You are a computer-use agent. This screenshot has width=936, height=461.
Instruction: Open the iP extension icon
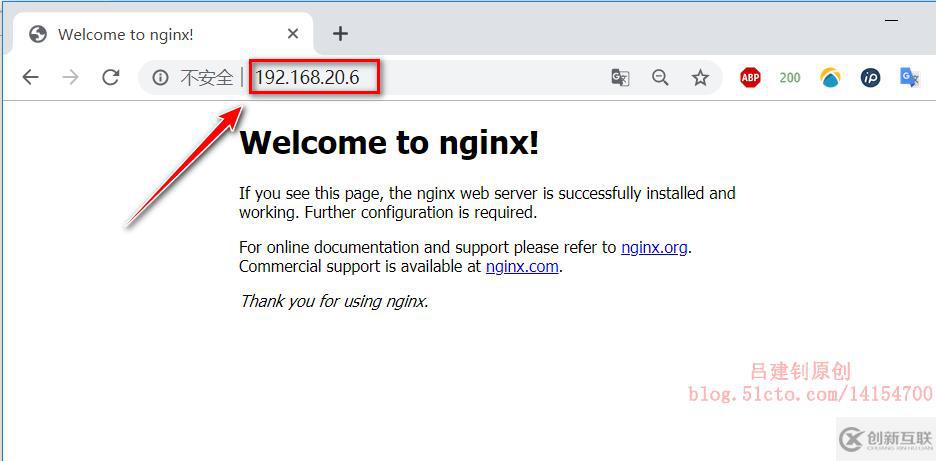[870, 78]
